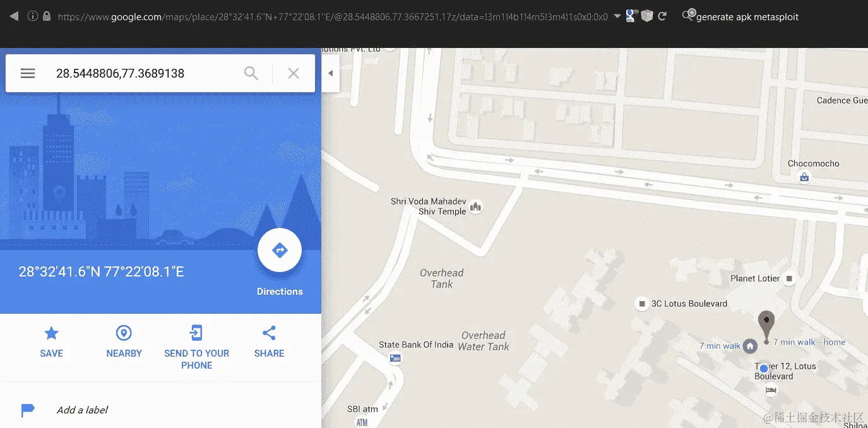The height and width of the screenshot is (428, 868).
Task: Focus the coordinates search field
Action: click(145, 73)
